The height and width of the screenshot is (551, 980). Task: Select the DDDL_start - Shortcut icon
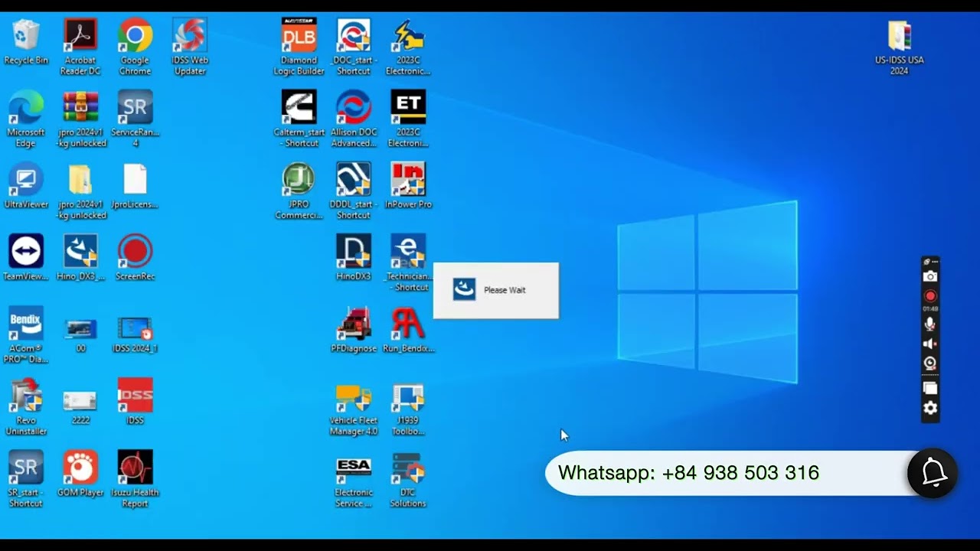tap(354, 191)
